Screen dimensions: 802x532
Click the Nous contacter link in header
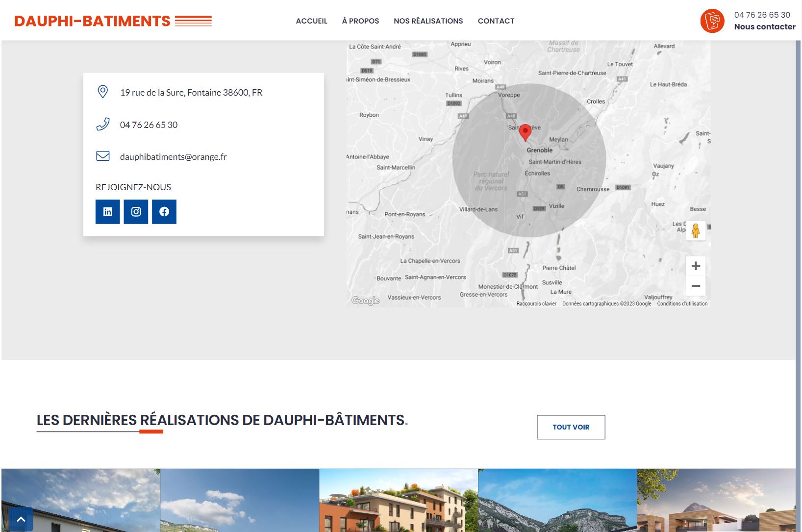765,27
